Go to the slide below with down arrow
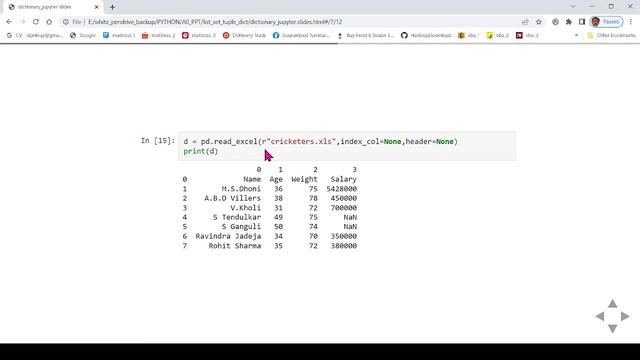This screenshot has width=640, height=360. click(612, 329)
